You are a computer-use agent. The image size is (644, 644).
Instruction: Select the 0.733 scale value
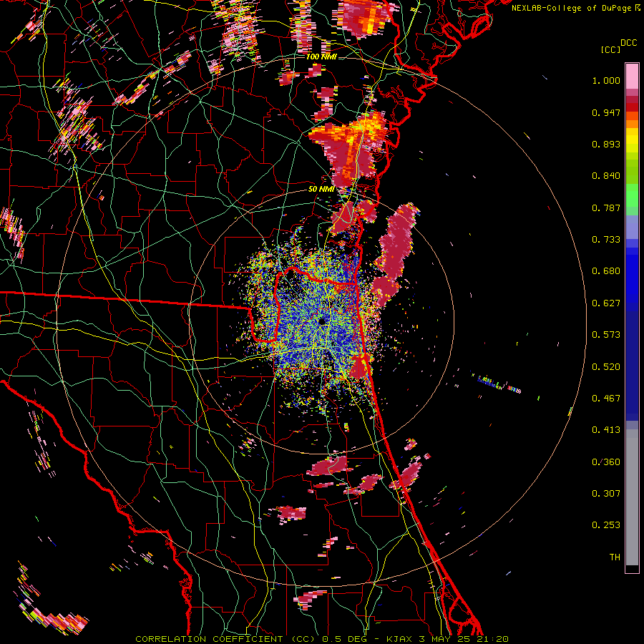click(x=606, y=240)
